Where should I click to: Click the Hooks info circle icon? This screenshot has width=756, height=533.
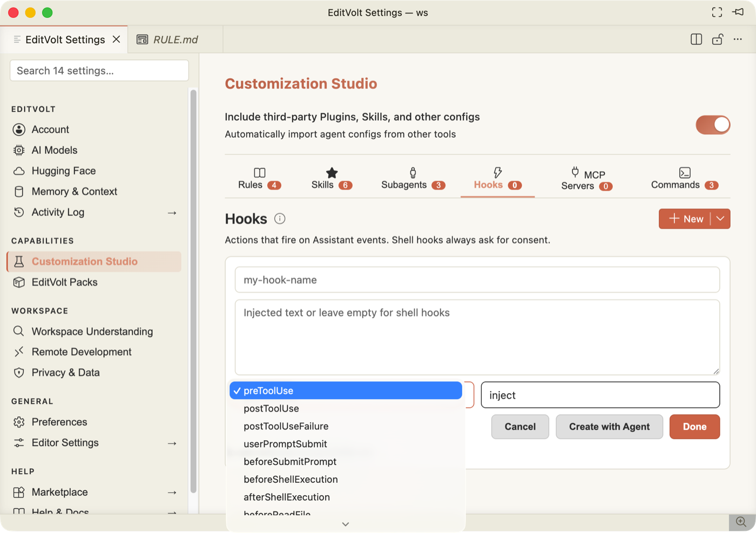(280, 219)
